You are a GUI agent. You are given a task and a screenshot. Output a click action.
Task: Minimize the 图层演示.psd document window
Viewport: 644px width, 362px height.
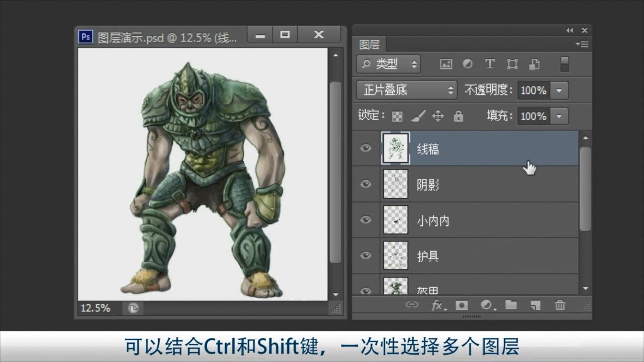point(260,35)
